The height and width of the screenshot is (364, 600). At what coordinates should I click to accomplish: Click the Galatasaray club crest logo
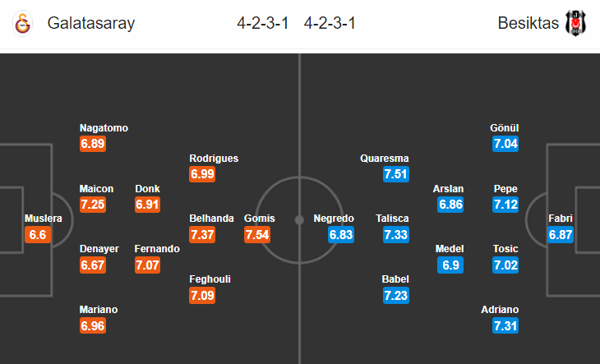[x=22, y=23]
